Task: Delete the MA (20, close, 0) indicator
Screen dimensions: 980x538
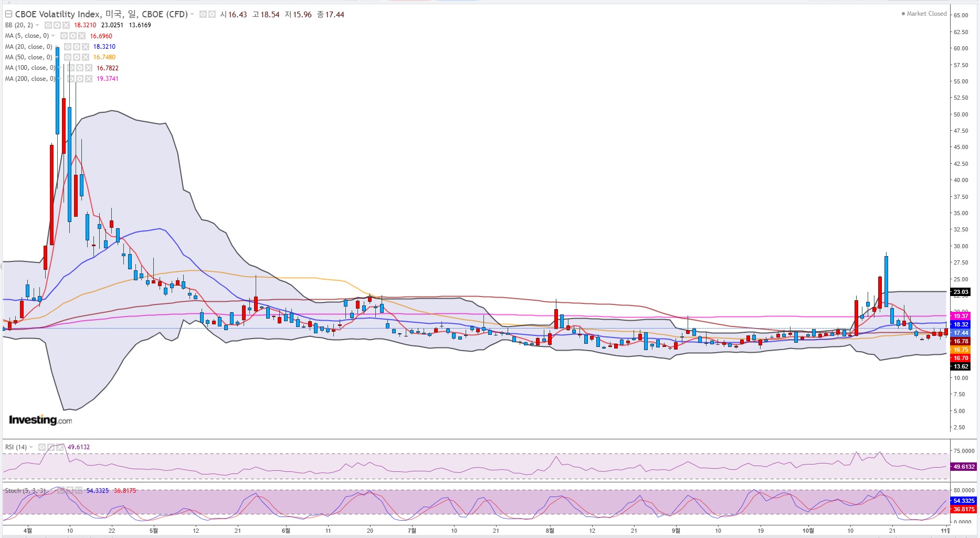Action: [86, 47]
